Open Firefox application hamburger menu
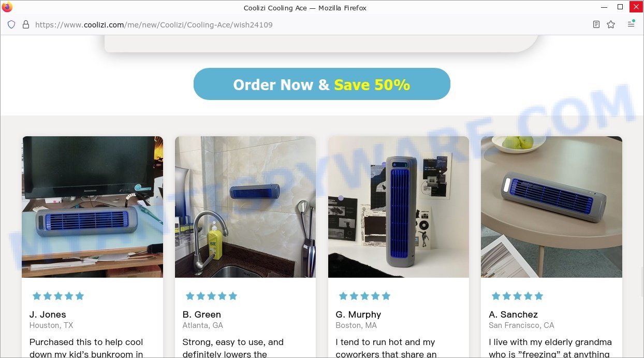The height and width of the screenshot is (358, 644). pos(631,24)
